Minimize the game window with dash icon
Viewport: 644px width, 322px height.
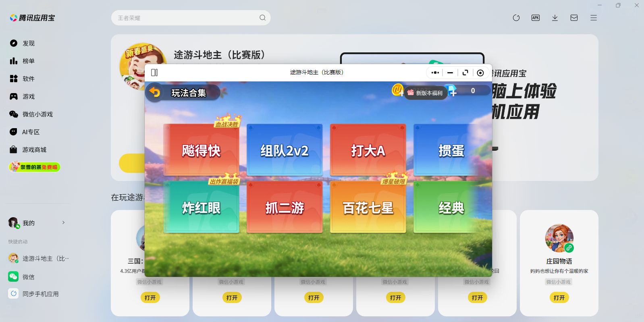click(x=450, y=73)
